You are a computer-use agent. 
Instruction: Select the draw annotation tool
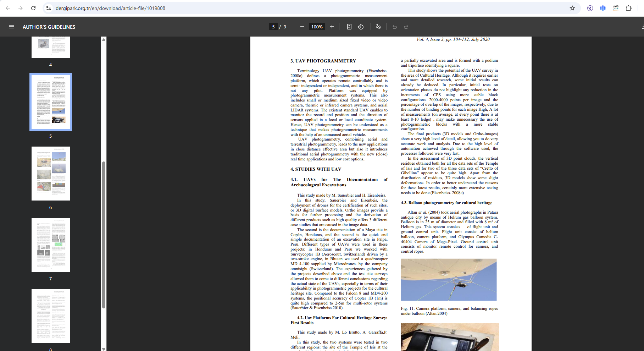[378, 27]
